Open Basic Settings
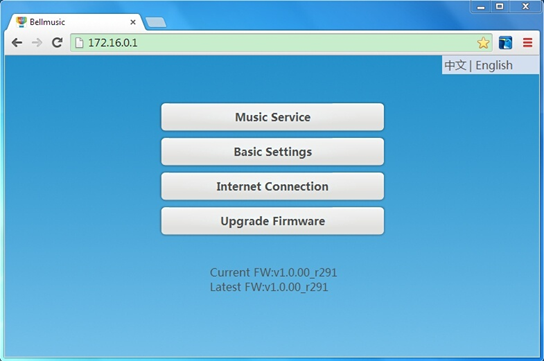 click(273, 152)
